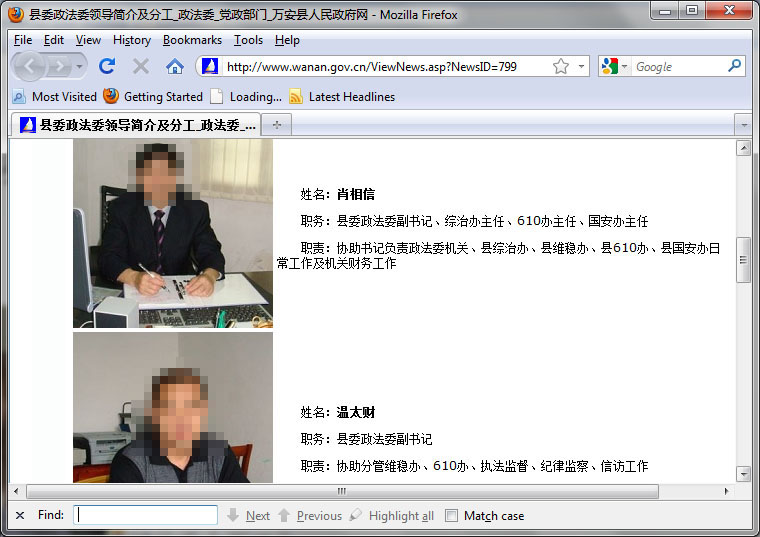This screenshot has width=760, height=537.
Task: Expand the URL history dropdown
Action: click(582, 66)
